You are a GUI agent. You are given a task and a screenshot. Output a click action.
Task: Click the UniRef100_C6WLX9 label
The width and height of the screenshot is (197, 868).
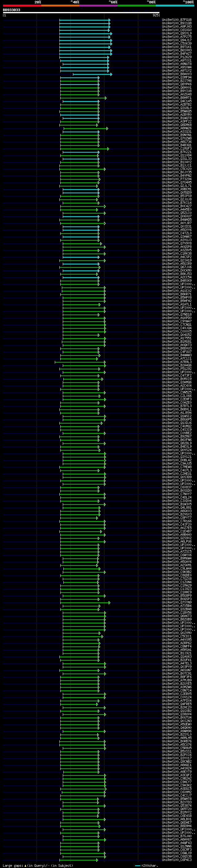pyautogui.click(x=176, y=853)
